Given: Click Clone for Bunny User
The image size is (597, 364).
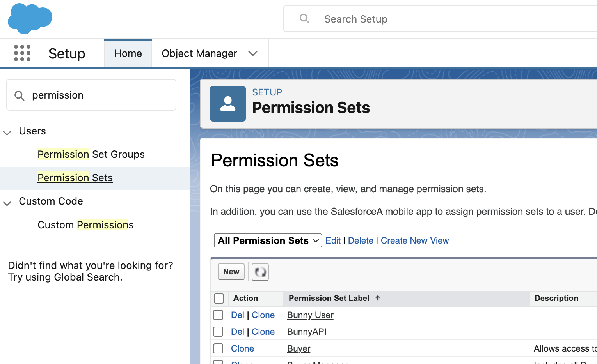Looking at the screenshot, I should [263, 315].
